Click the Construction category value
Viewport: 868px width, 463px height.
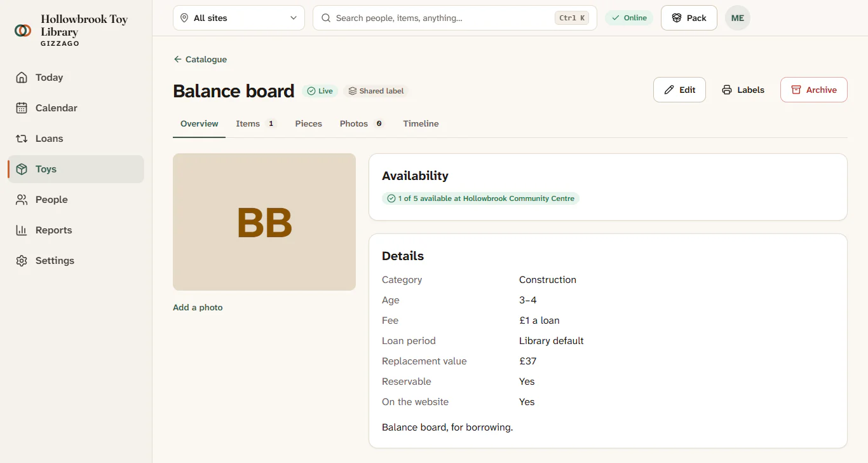(x=548, y=280)
